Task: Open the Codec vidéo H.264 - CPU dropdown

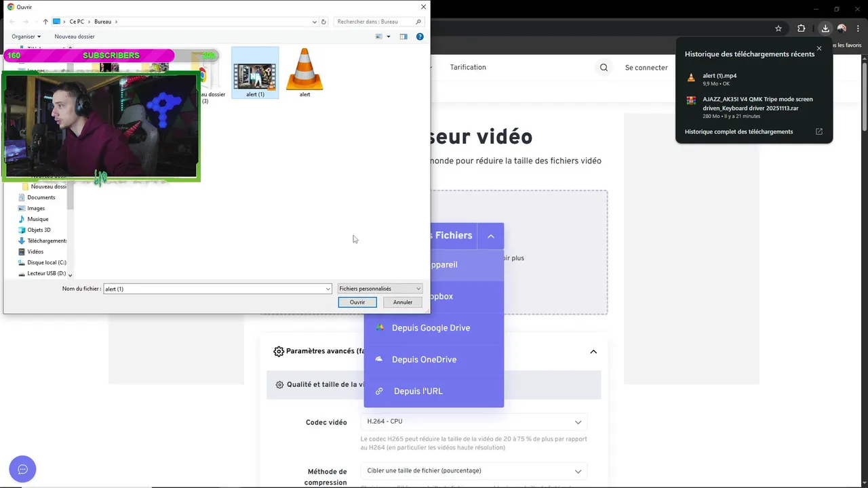Action: pyautogui.click(x=474, y=422)
